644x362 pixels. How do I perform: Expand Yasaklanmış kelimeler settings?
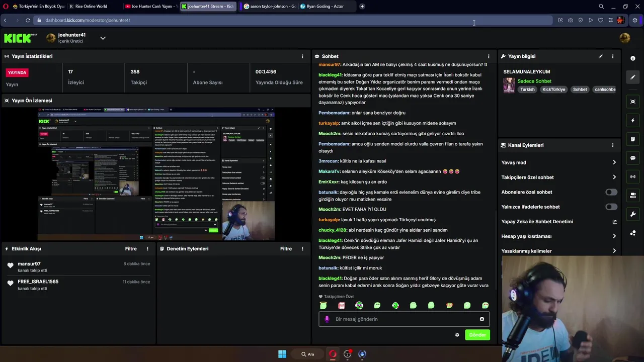(558, 251)
